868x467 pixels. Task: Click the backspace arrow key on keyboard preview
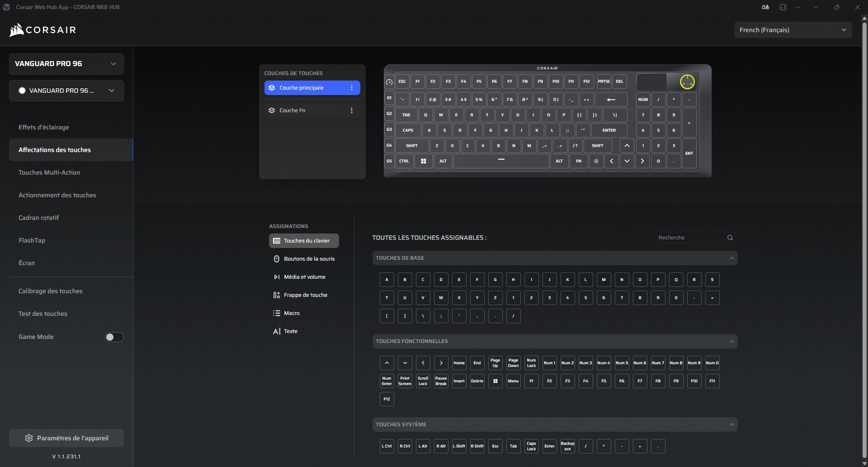[x=611, y=100]
